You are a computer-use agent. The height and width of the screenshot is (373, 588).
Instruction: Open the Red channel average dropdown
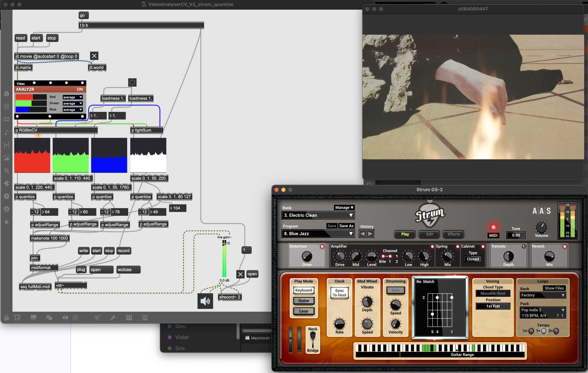coord(72,97)
